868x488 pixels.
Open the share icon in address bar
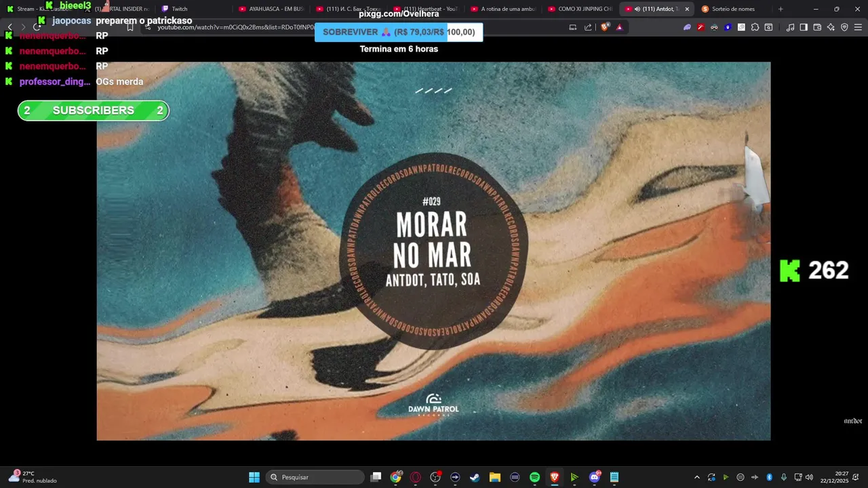tap(588, 27)
